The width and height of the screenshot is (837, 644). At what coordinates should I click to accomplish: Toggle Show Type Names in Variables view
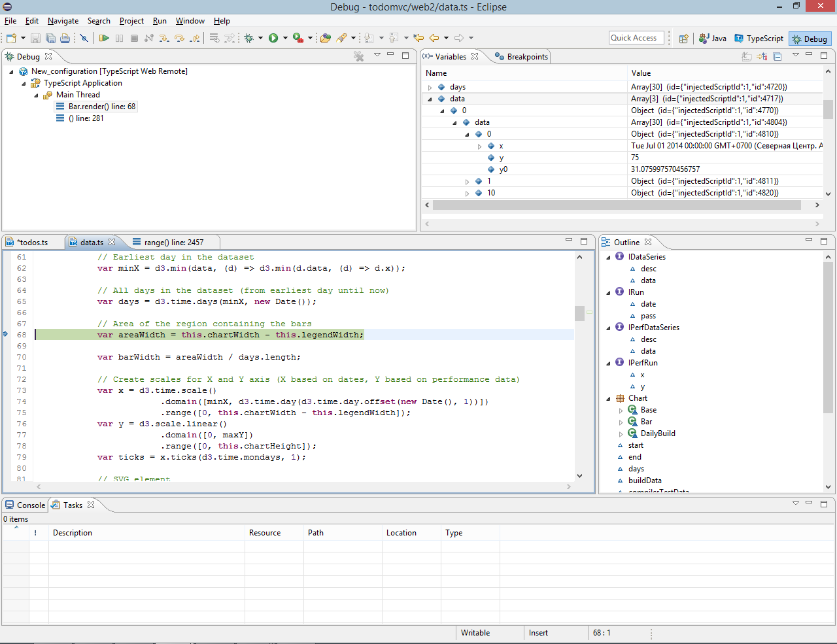point(747,56)
